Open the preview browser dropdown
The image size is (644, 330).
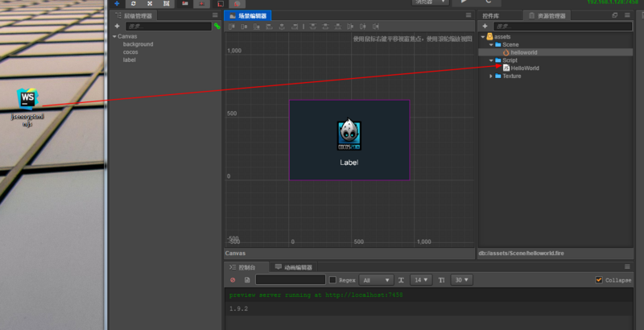(430, 2)
